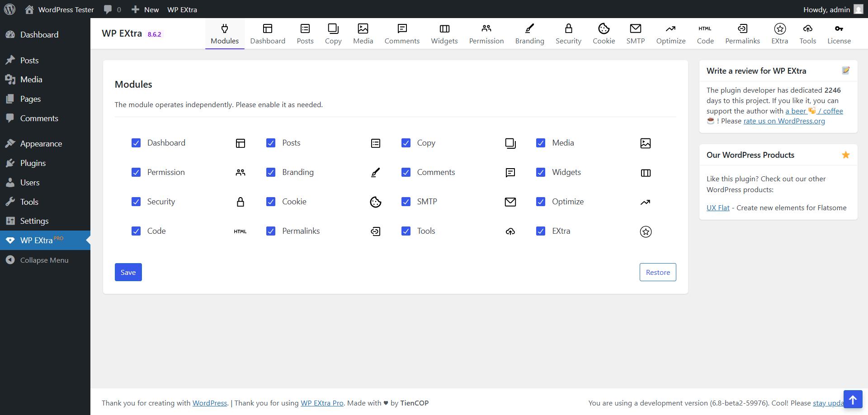Screen dimensions: 868x415
Task: Toggle the Permalinks module checkbox
Action: click(x=270, y=231)
